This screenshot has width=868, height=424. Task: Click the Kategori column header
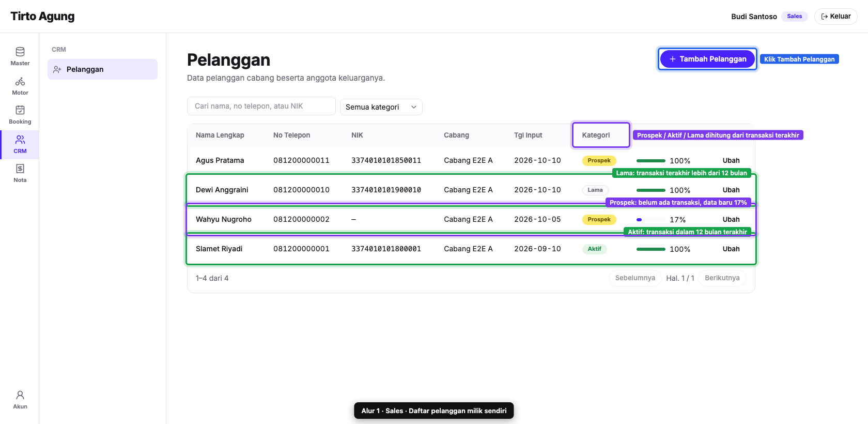[x=596, y=135]
